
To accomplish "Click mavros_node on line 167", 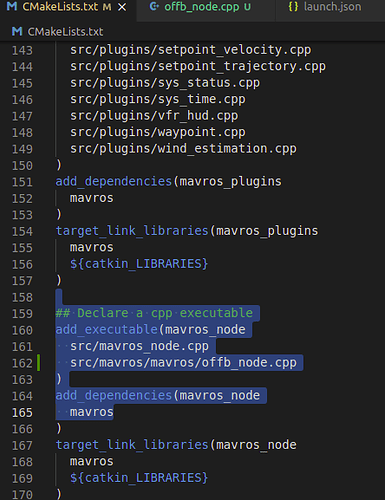I will [256, 445].
